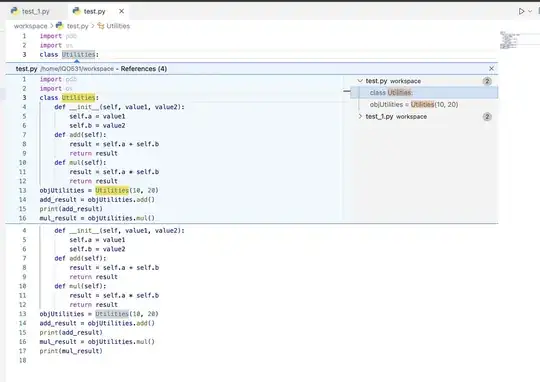Click 'def mul(self):' in the lower editor
Image resolution: width=540 pixels, height=382 pixels.
click(80, 286)
